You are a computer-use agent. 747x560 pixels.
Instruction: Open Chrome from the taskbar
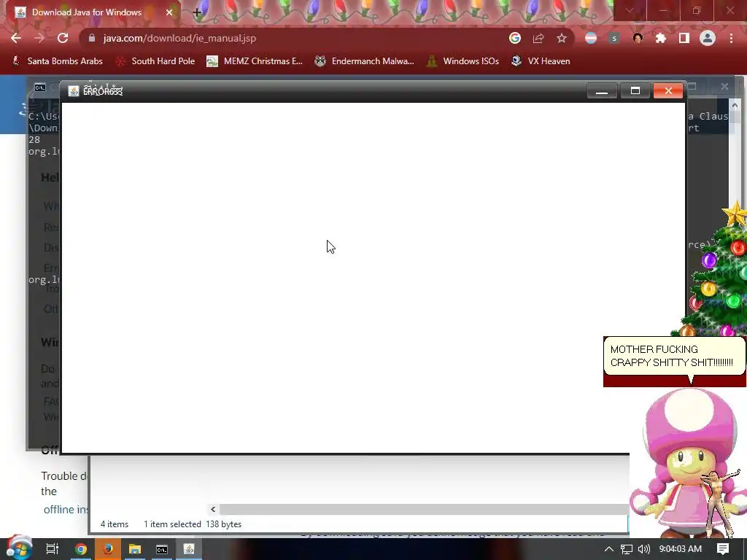pyautogui.click(x=80, y=549)
